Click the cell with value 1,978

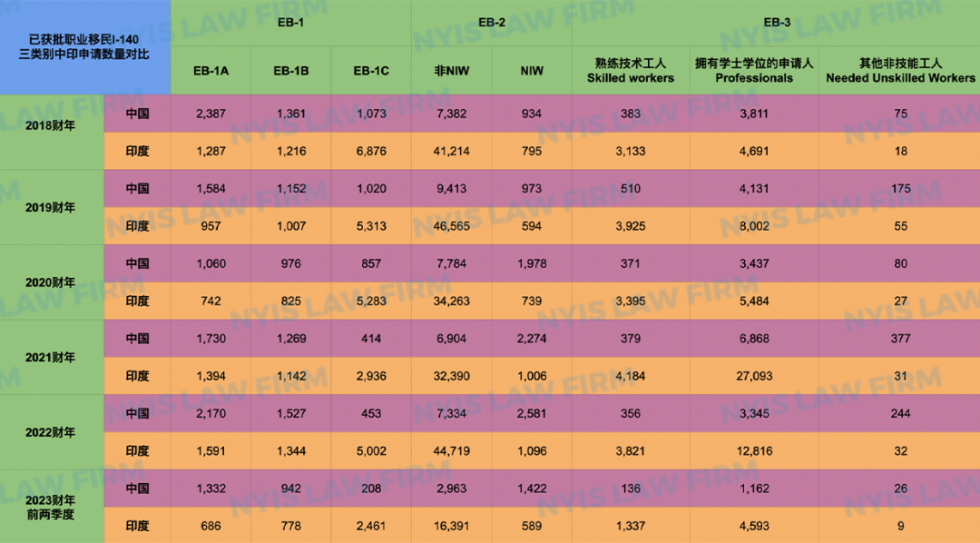[531, 263]
